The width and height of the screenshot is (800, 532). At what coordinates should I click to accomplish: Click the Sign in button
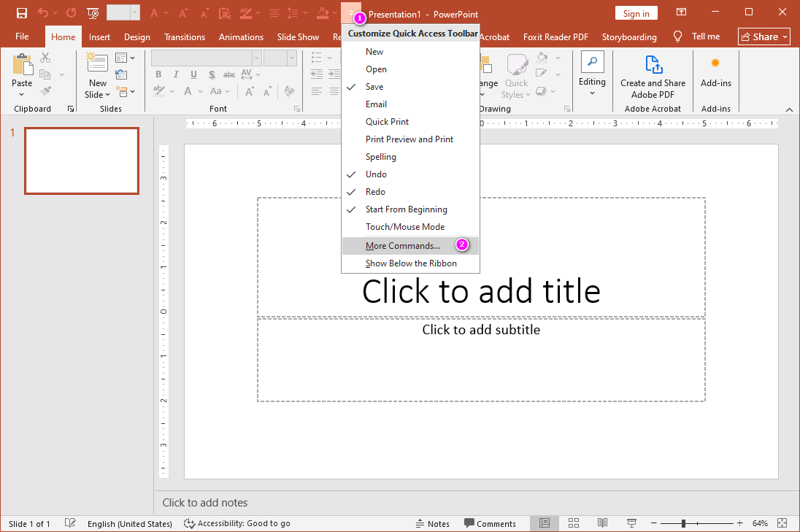636,12
